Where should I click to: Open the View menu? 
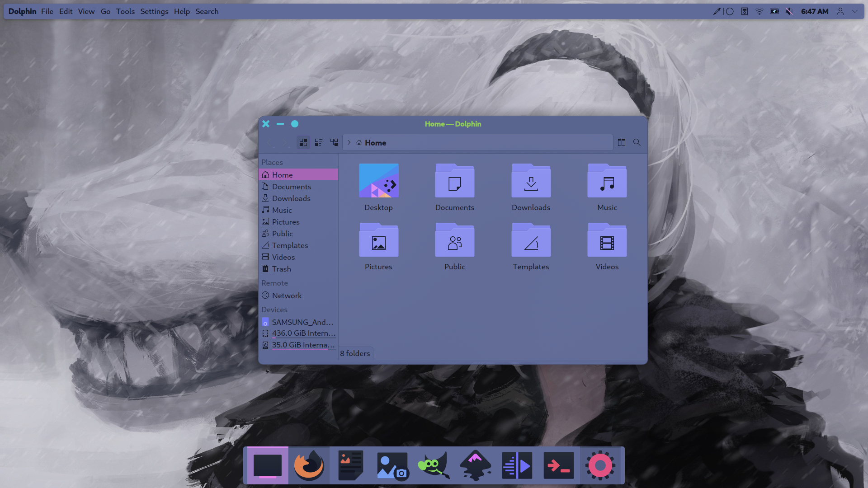pyautogui.click(x=86, y=11)
